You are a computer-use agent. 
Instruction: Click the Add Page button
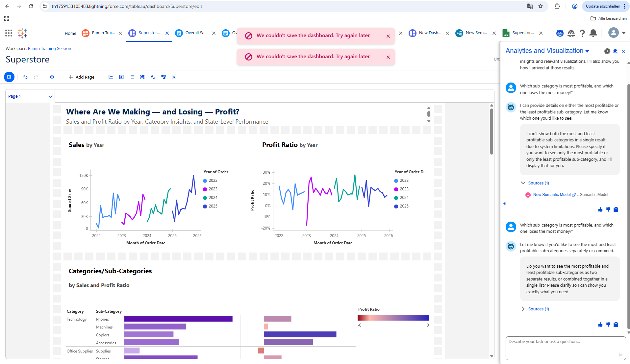pyautogui.click(x=81, y=77)
